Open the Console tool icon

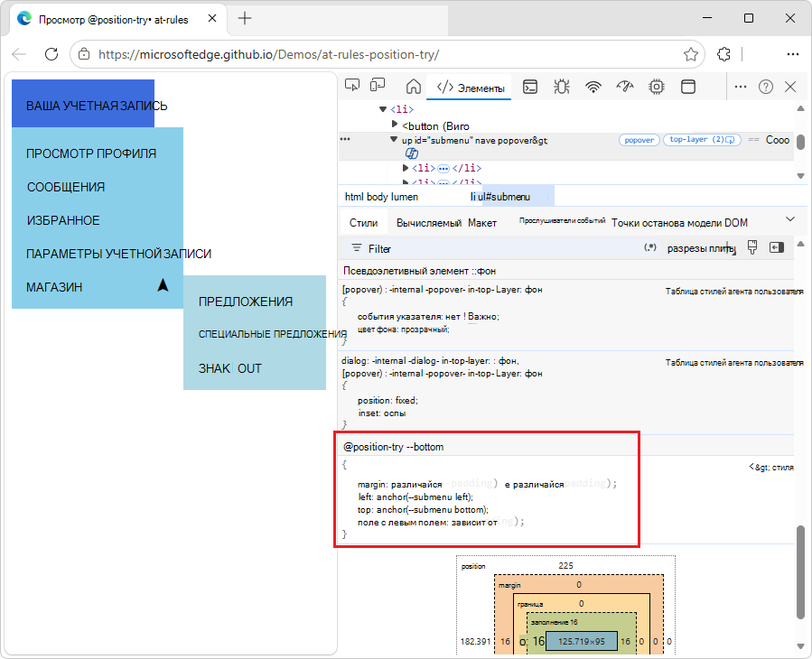pyautogui.click(x=530, y=87)
